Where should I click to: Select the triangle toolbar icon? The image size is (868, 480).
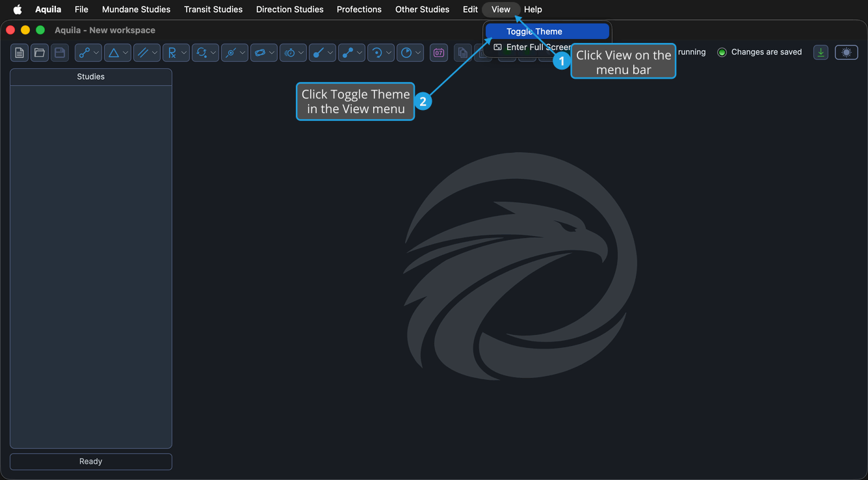(x=113, y=53)
